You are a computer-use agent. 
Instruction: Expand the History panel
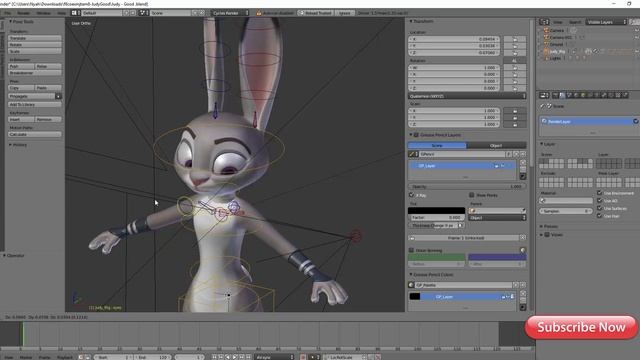[x=10, y=145]
